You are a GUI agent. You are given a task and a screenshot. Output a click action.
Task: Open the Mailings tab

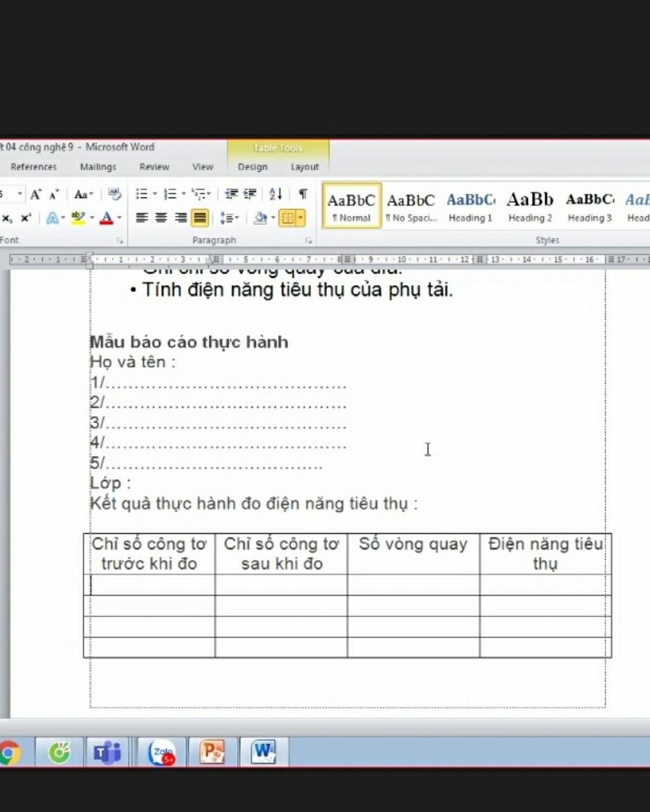(x=98, y=167)
